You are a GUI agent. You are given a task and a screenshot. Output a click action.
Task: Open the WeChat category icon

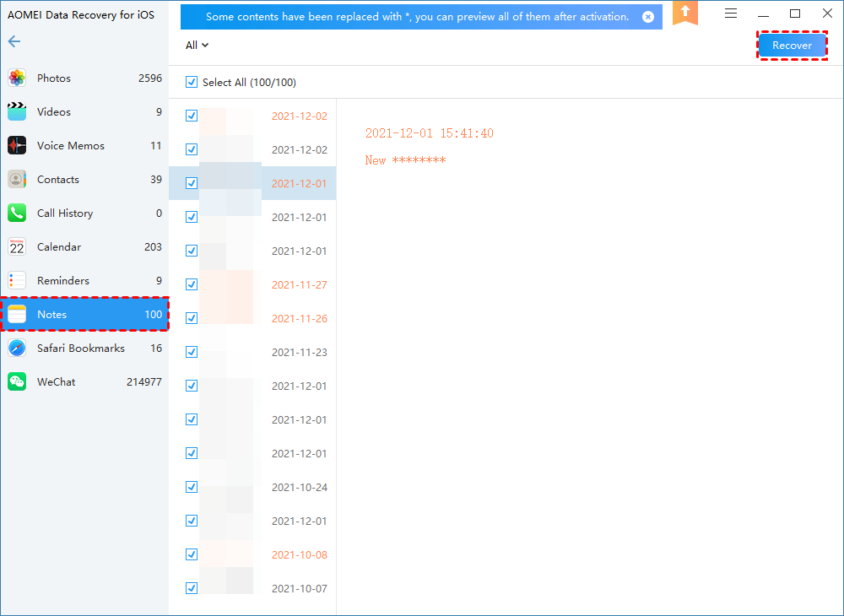tap(17, 382)
